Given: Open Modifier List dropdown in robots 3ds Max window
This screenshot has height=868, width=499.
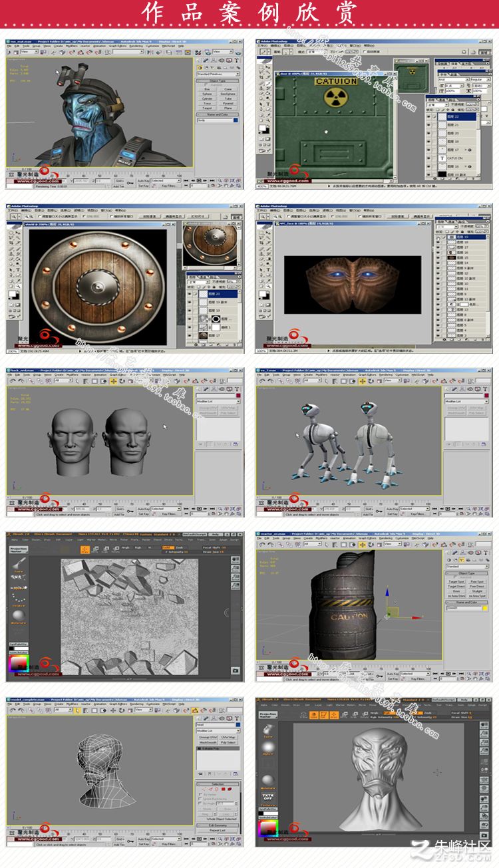Looking at the screenshot, I should pos(467,401).
